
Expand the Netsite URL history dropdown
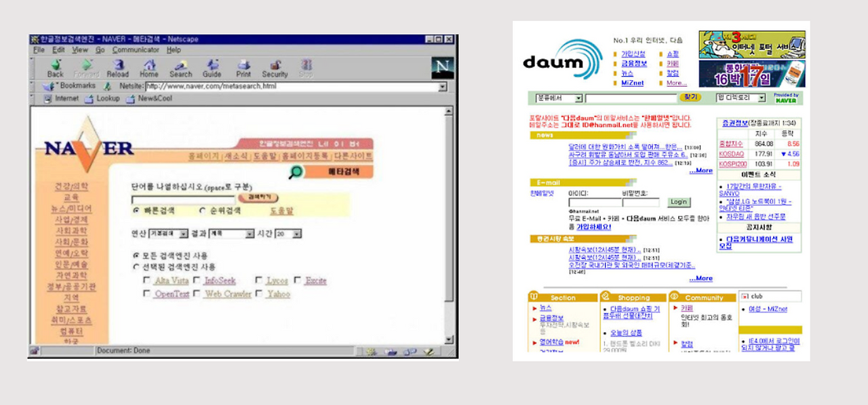pyautogui.click(x=443, y=87)
